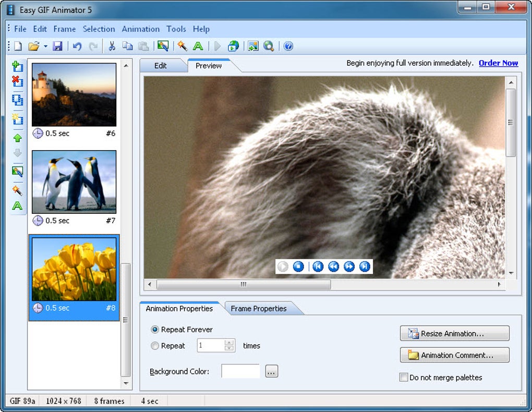Expand the Open button dropdown arrow
The image size is (532, 412).
pyautogui.click(x=45, y=46)
